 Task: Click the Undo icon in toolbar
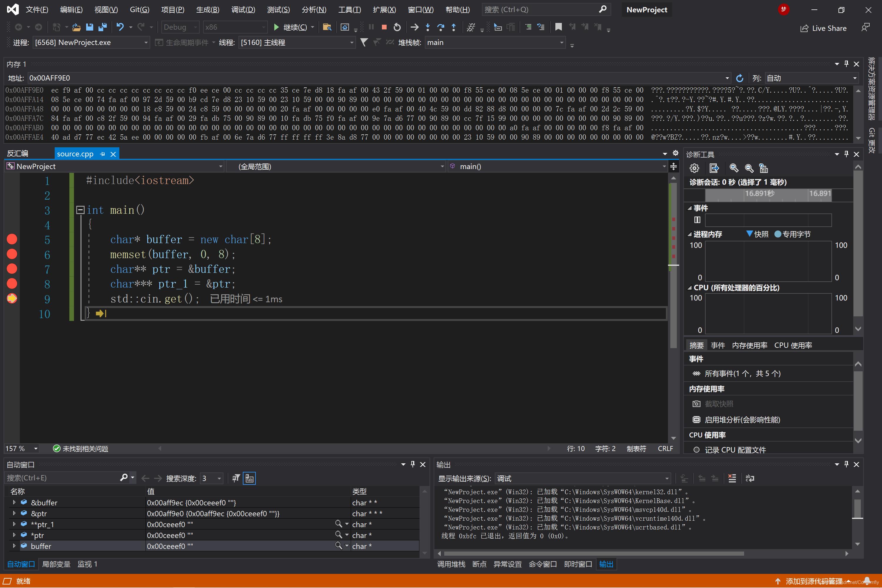tap(120, 27)
